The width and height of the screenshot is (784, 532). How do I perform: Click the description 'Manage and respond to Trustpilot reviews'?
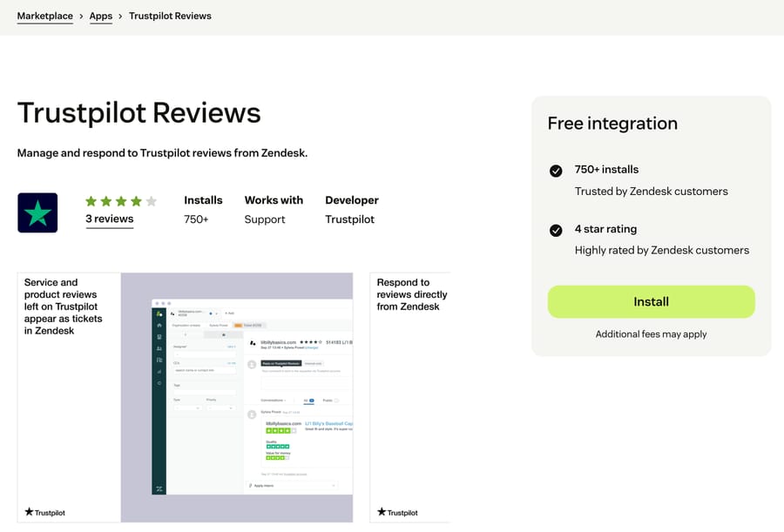163,153
